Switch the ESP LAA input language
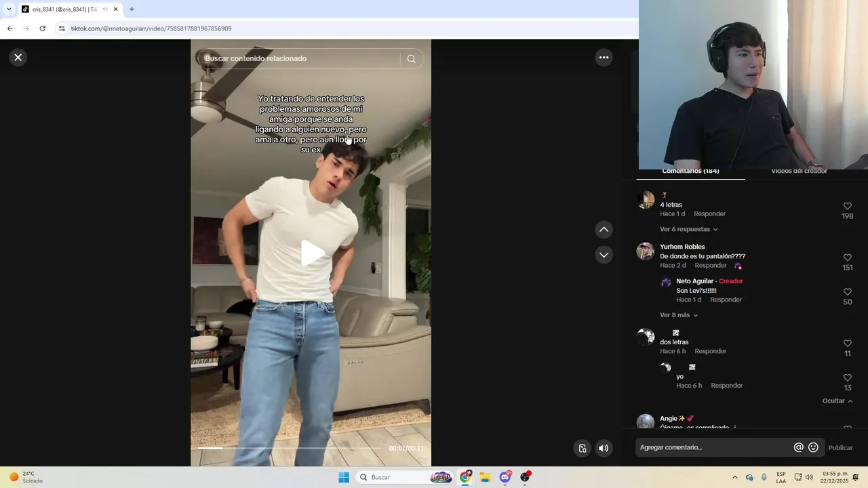 (781, 477)
